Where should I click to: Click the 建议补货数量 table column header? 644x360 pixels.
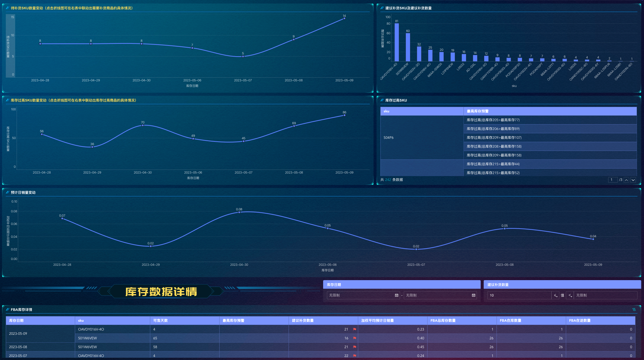click(302, 320)
